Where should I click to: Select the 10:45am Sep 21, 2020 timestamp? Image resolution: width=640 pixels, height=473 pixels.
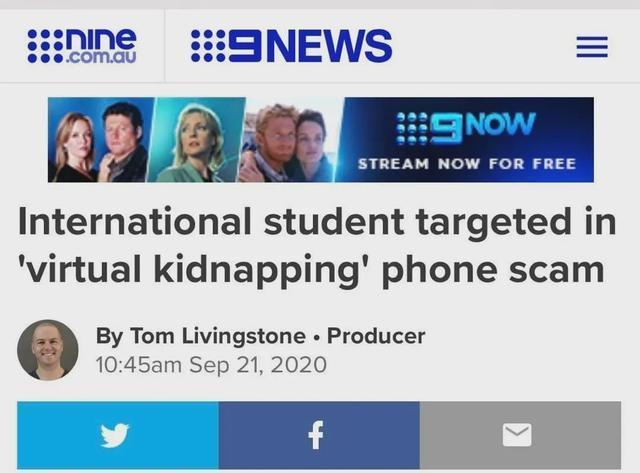(x=211, y=364)
